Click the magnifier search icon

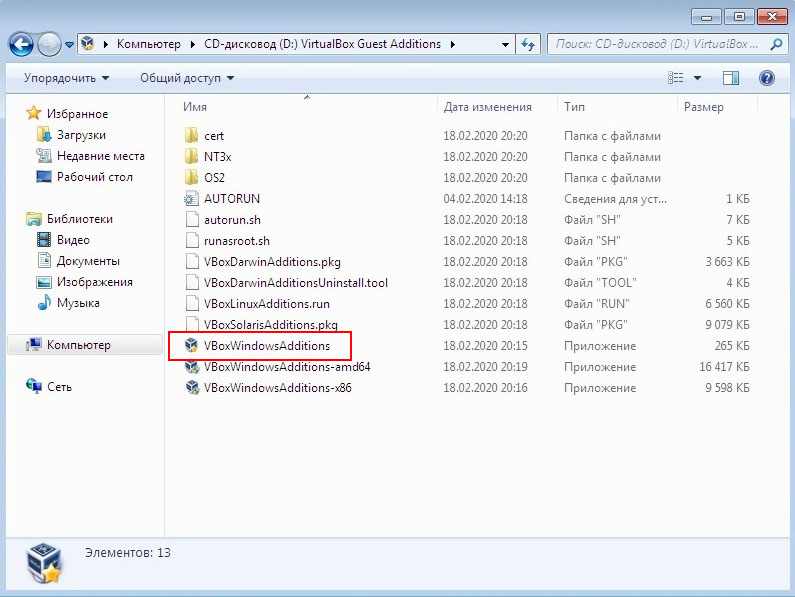(x=776, y=44)
